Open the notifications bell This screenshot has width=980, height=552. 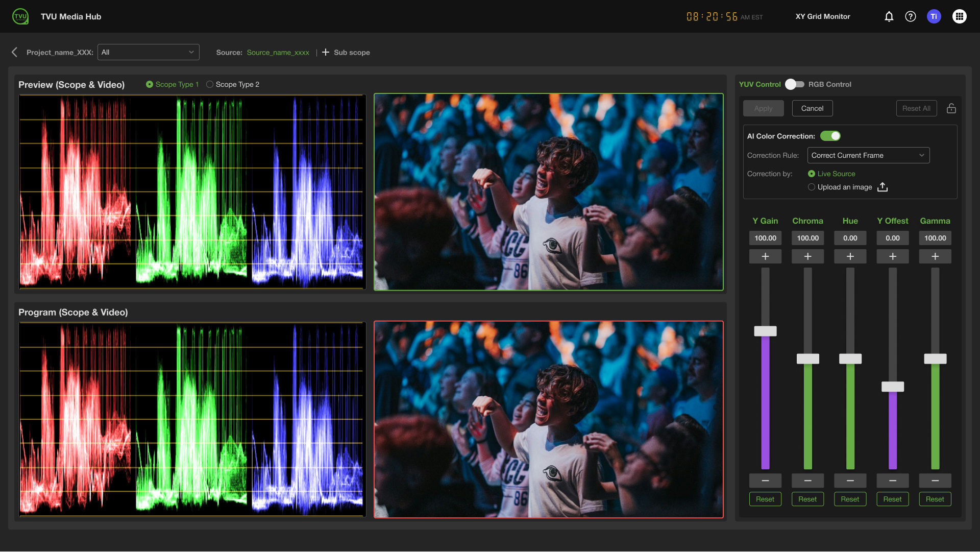(889, 16)
